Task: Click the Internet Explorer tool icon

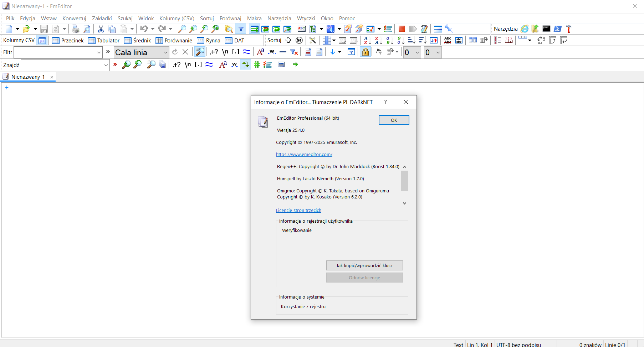Action: pyautogui.click(x=525, y=29)
